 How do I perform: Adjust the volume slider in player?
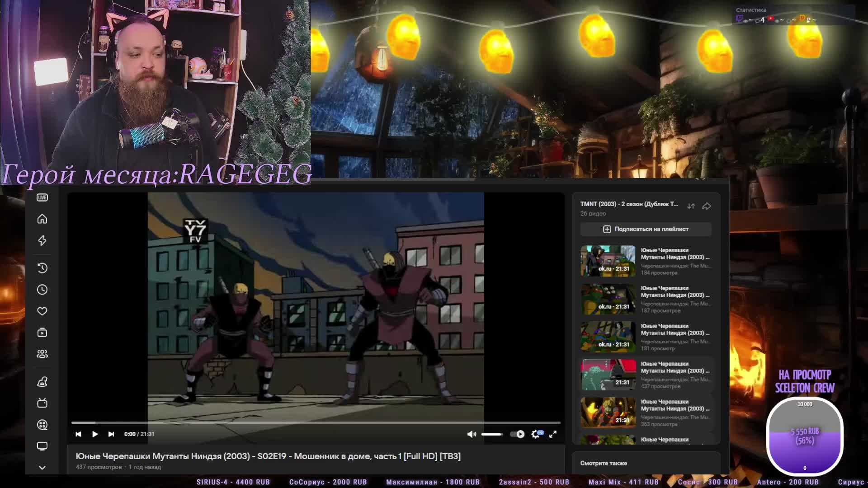pyautogui.click(x=492, y=434)
